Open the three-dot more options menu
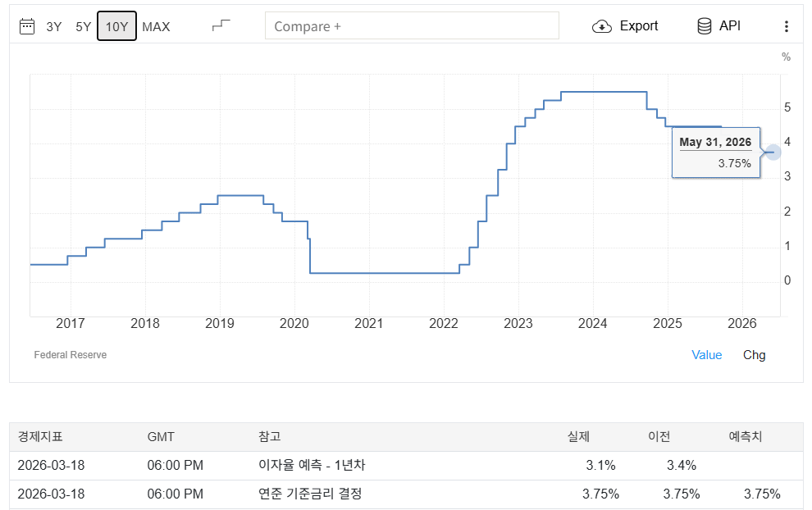Viewport: 812px width, 510px height. coord(786,26)
